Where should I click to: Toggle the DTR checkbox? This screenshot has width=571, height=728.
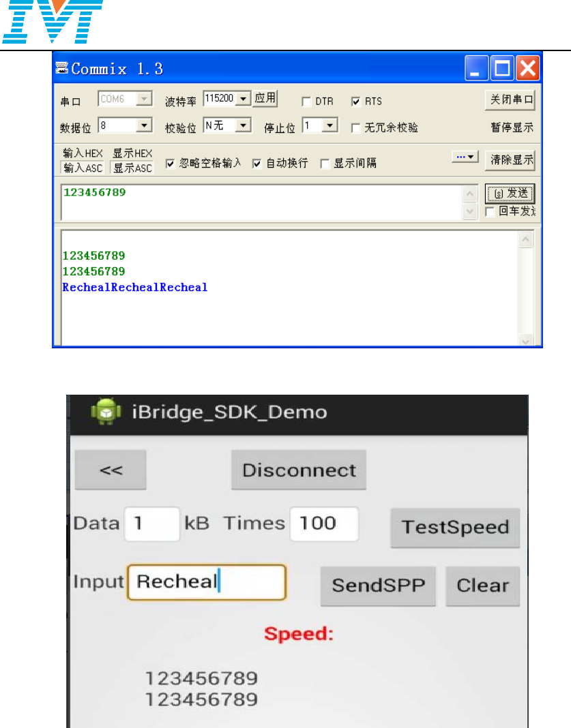[306, 102]
